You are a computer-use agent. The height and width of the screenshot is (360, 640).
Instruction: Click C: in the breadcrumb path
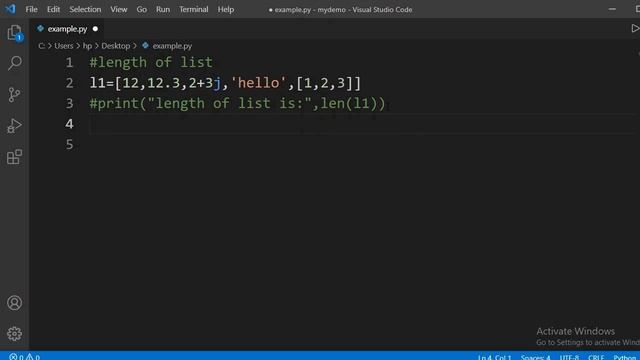pos(41,46)
